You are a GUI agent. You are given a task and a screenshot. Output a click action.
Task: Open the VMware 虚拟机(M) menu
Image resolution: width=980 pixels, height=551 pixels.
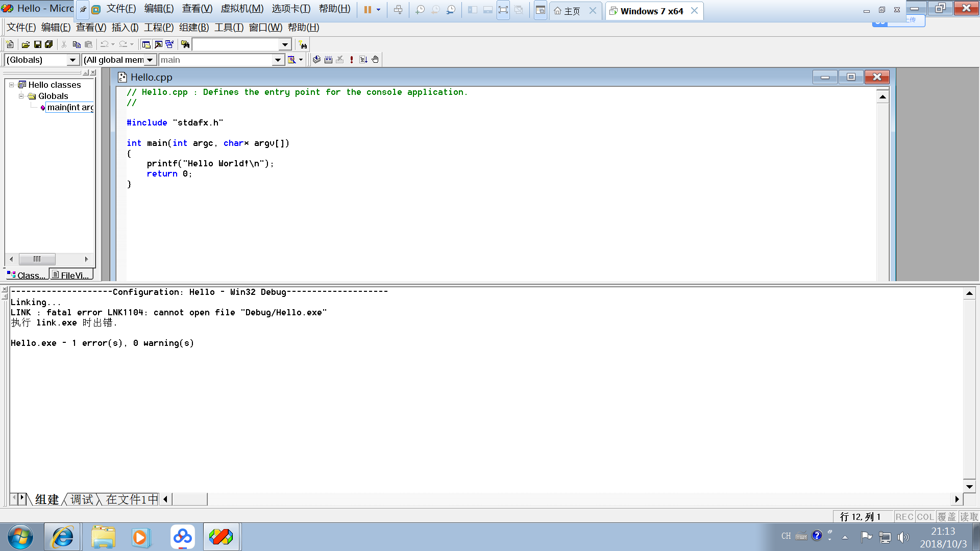242,9
